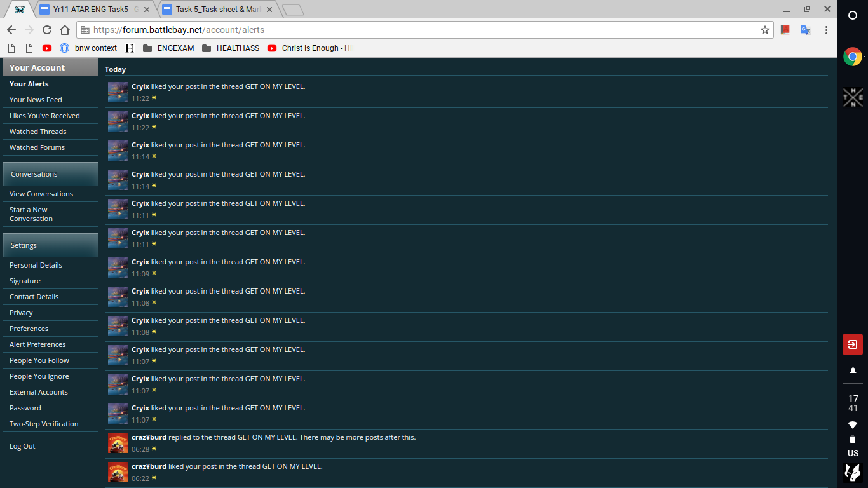The width and height of the screenshot is (868, 488).
Task: Open the Google Translate extension icon
Action: coord(805,30)
